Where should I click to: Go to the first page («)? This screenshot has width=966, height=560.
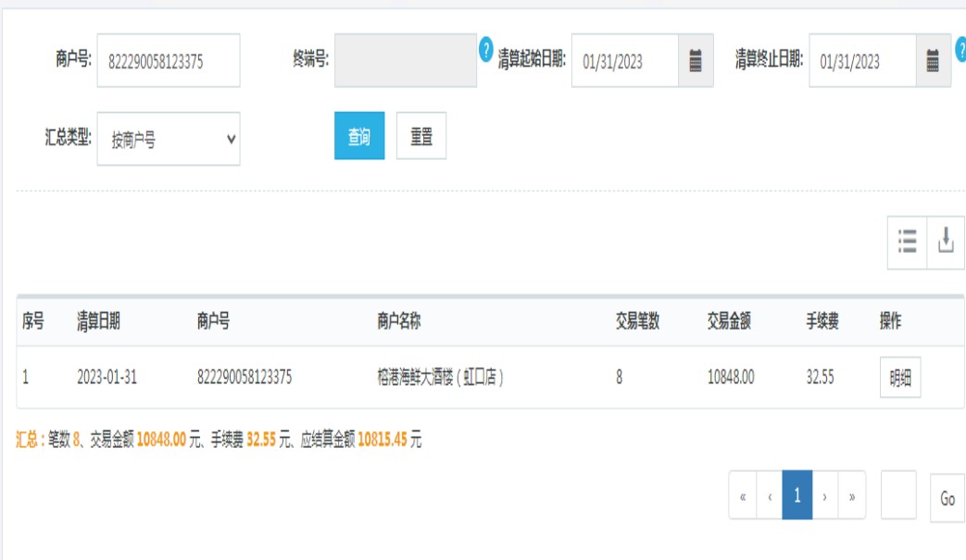click(x=743, y=496)
